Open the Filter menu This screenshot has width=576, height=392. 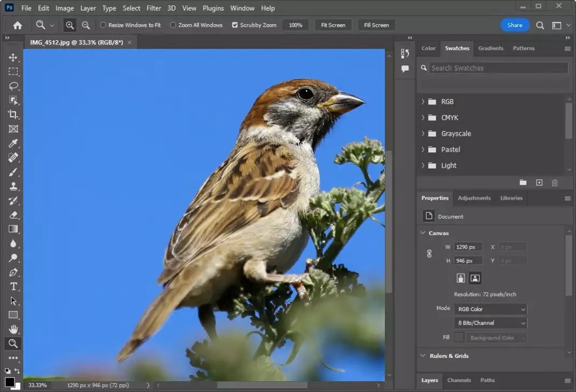coord(153,8)
